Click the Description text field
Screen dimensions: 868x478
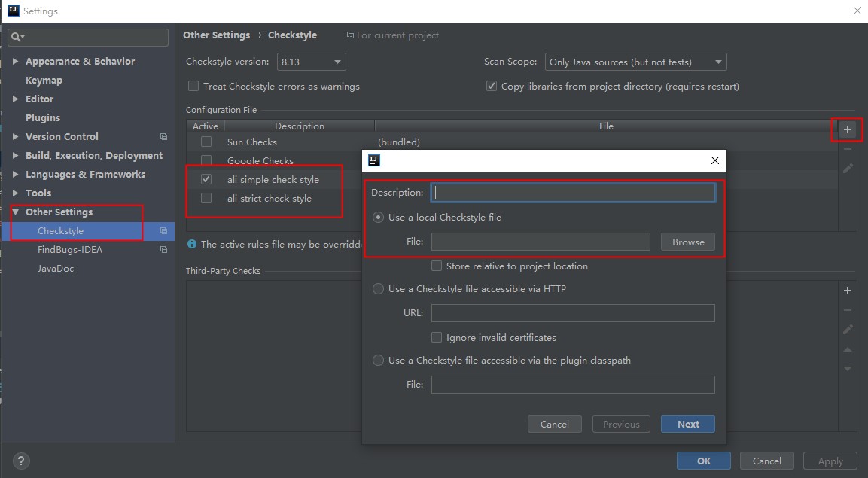point(573,193)
